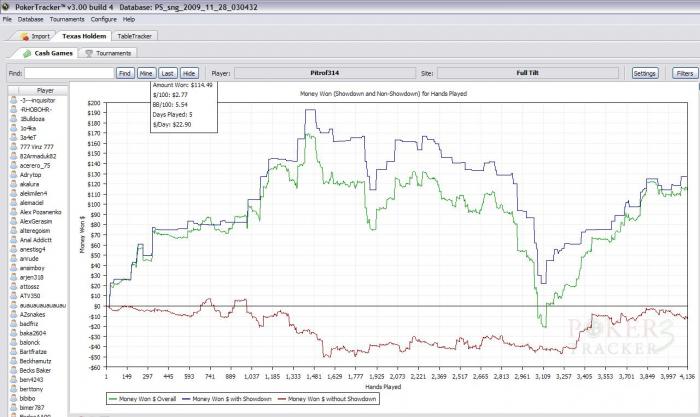
Task: Select player alemaciel in the list
Action: (x=32, y=203)
